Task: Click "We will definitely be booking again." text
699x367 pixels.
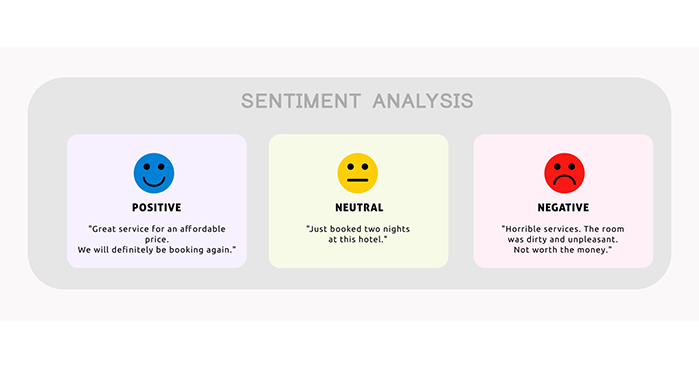Action: point(156,250)
